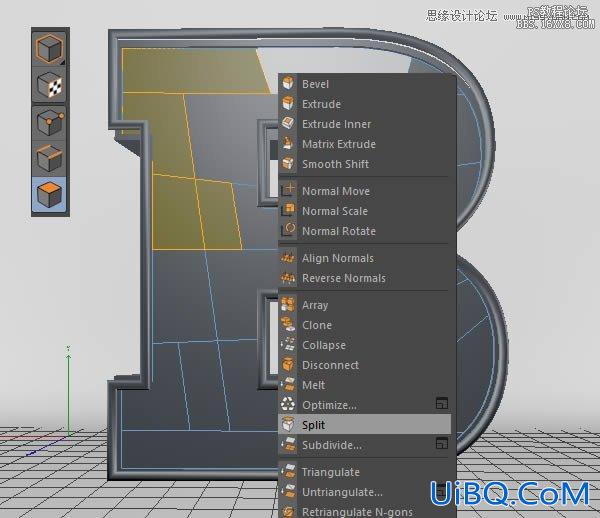The height and width of the screenshot is (518, 600).
Task: Click the Optimize recycle icon
Action: coord(288,404)
